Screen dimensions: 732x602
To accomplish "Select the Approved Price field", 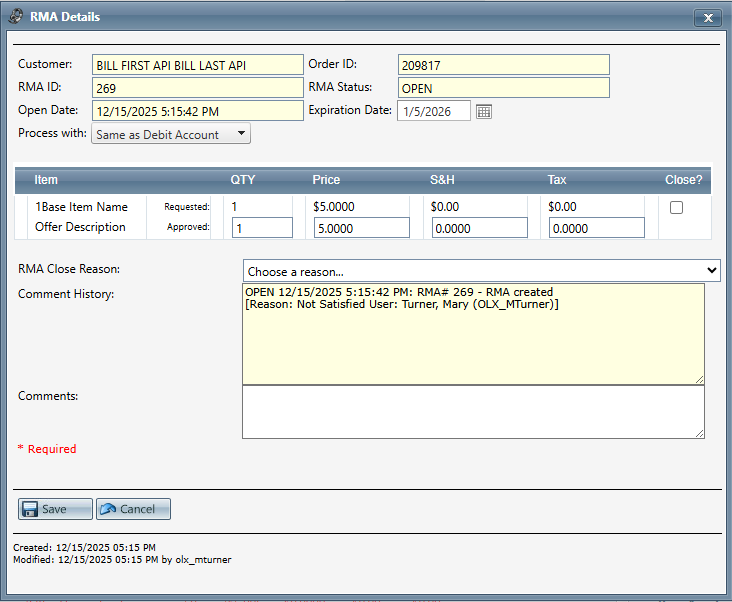I will pos(361,228).
